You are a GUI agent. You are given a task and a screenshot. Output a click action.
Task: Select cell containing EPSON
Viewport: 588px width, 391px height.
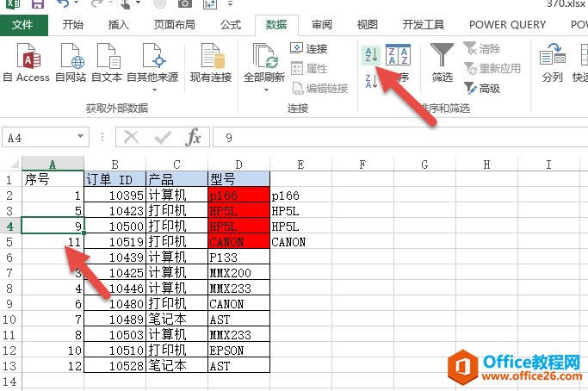[238, 351]
